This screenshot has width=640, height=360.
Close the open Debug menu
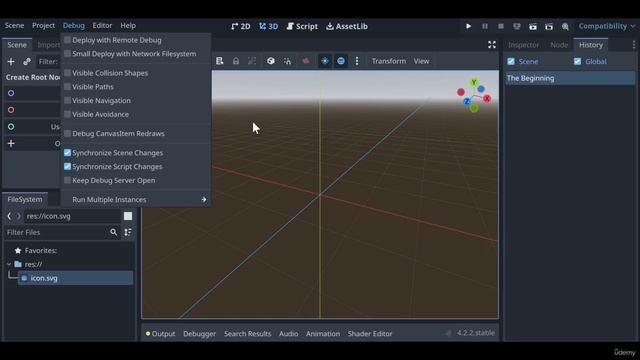[74, 25]
